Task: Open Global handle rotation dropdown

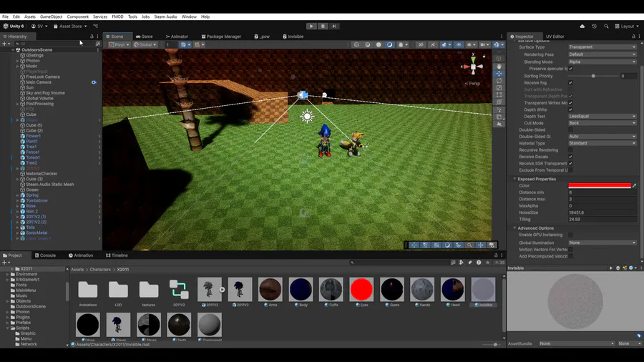Action: [145, 45]
